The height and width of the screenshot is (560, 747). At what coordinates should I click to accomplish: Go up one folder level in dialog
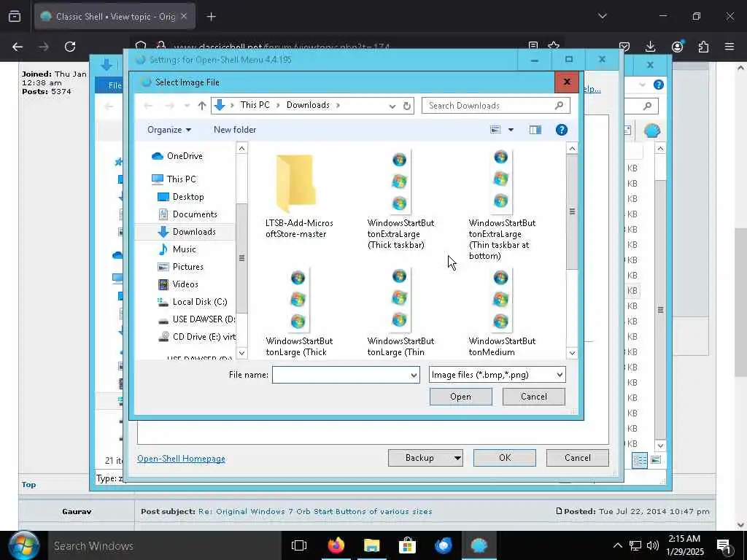pyautogui.click(x=202, y=106)
